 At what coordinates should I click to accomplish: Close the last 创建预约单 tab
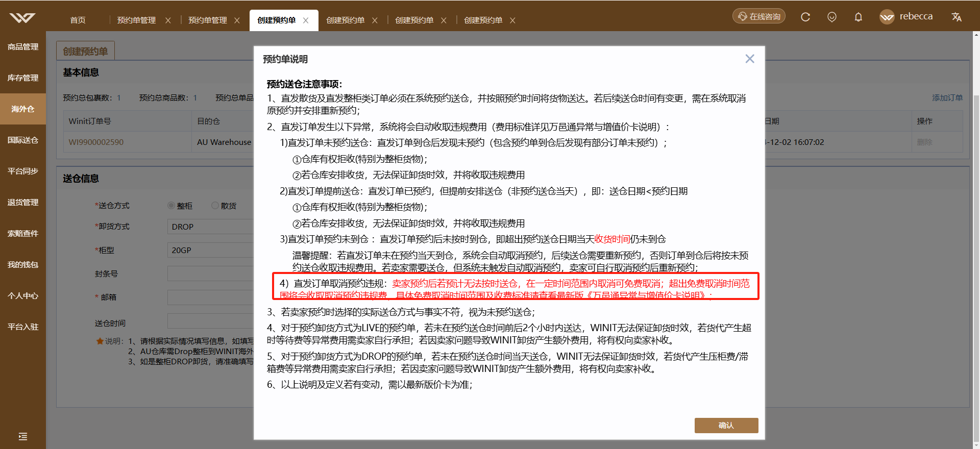click(x=512, y=20)
